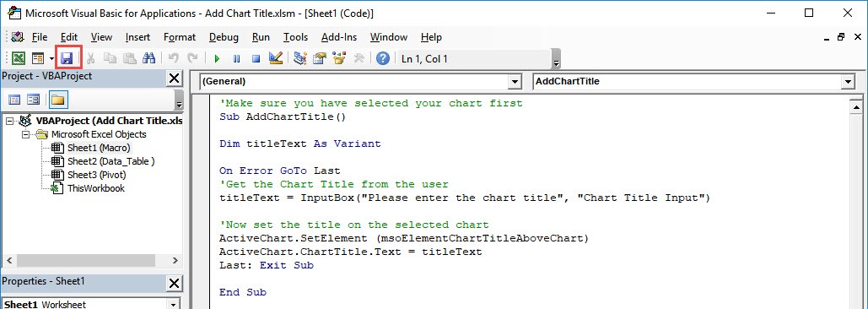
Task: Click code window scrollbar up arrow
Action: [856, 107]
